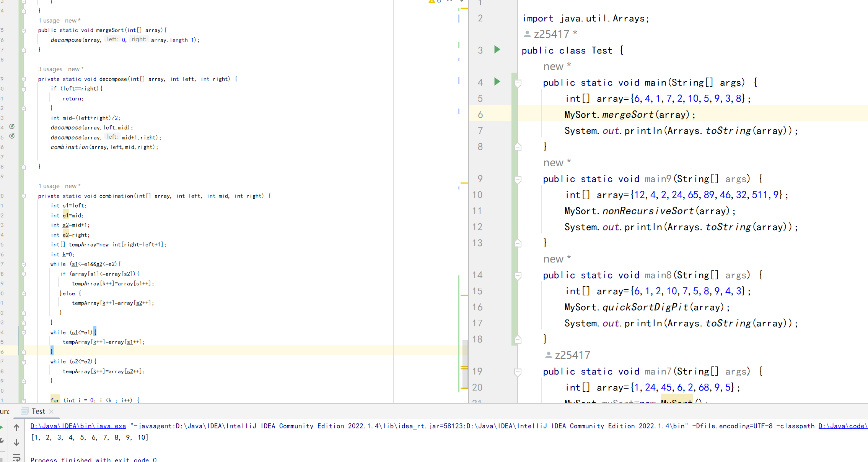Fold the decompose method in left editor
The width and height of the screenshot is (868, 462).
24,79
